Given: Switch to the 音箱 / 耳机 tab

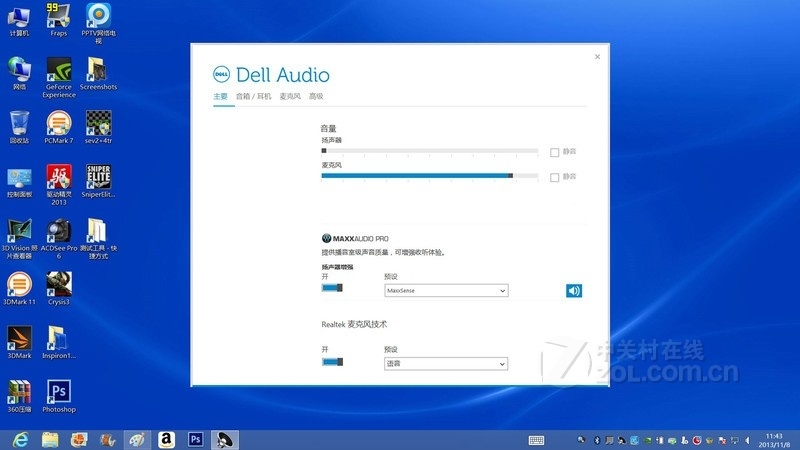Looking at the screenshot, I should 254,97.
